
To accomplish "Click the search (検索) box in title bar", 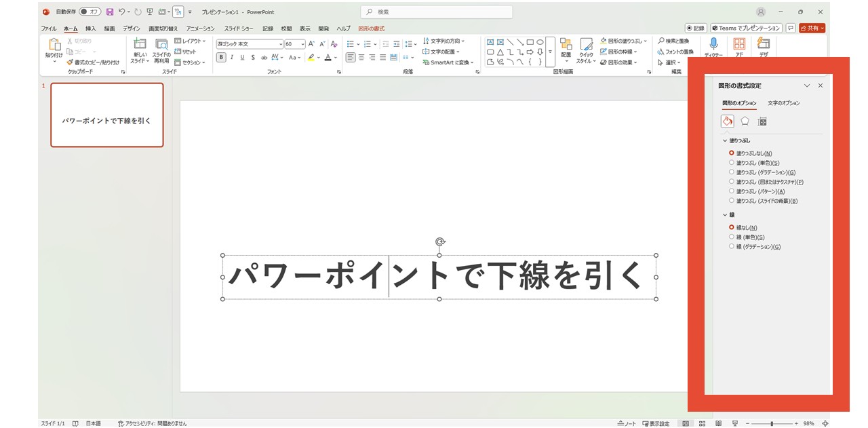I will pyautogui.click(x=437, y=12).
